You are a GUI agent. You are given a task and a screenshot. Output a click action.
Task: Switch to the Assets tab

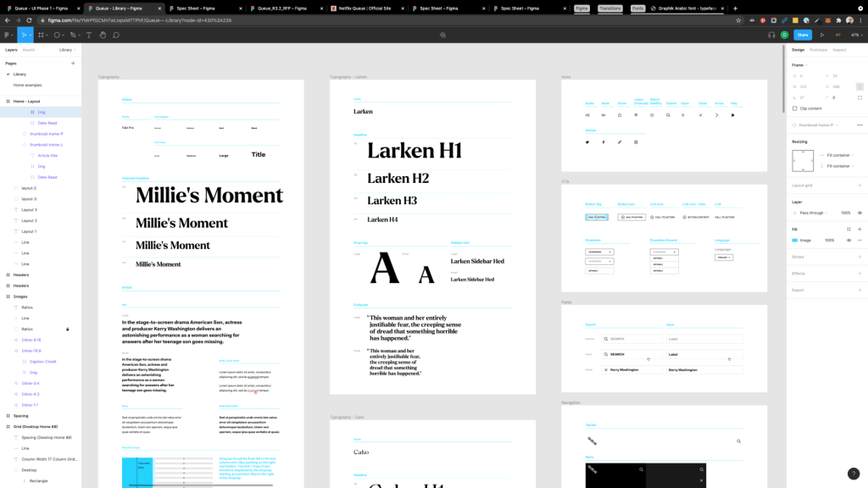click(29, 50)
